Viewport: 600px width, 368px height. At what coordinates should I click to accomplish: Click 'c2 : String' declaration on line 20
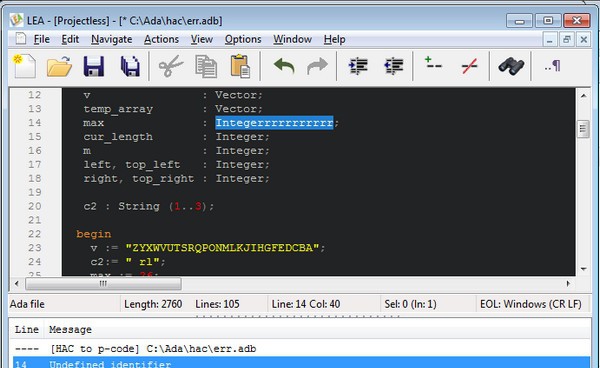[x=121, y=207]
